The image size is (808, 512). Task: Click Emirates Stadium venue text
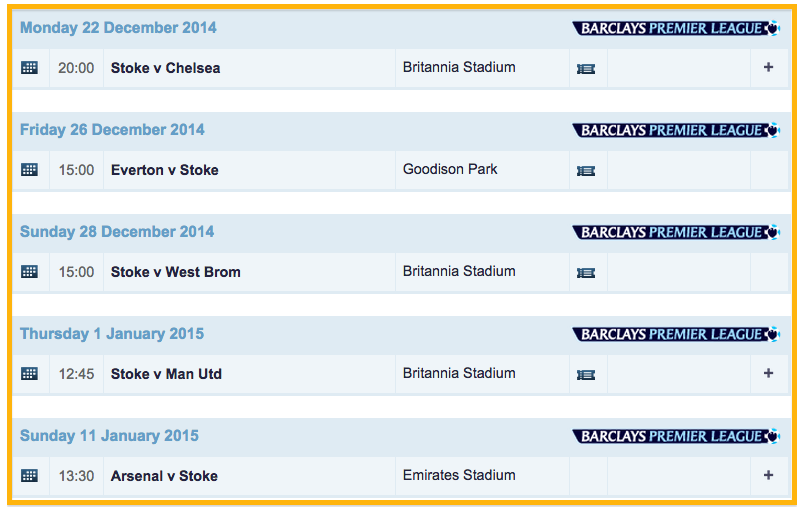(x=459, y=475)
